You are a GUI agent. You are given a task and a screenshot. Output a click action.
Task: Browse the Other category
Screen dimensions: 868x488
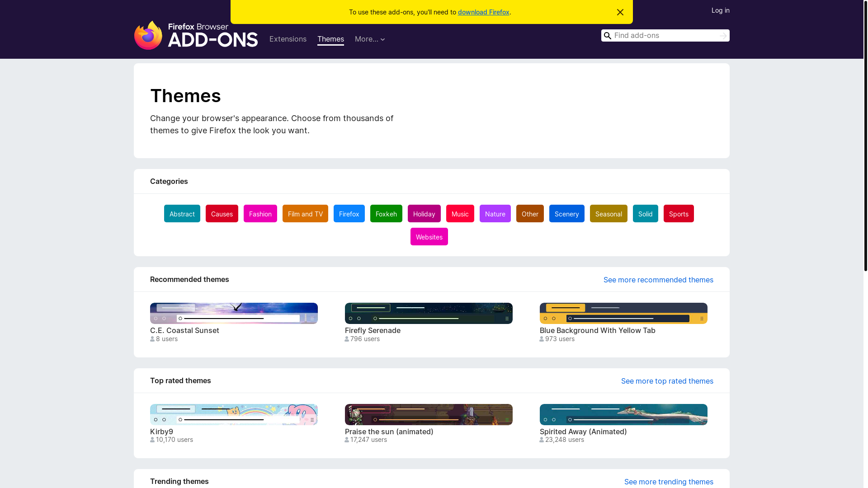tap(530, 214)
